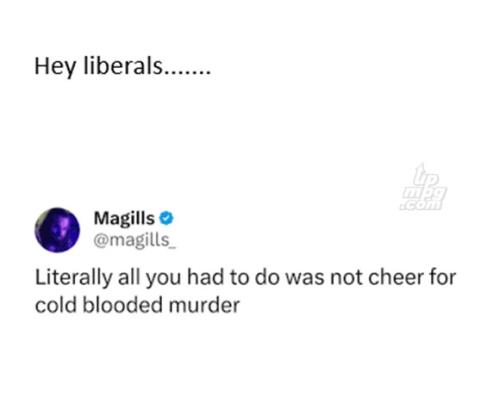This screenshot has width=500, height=403.
Task: Click the trailing dots after "liberals"
Action: [x=187, y=73]
